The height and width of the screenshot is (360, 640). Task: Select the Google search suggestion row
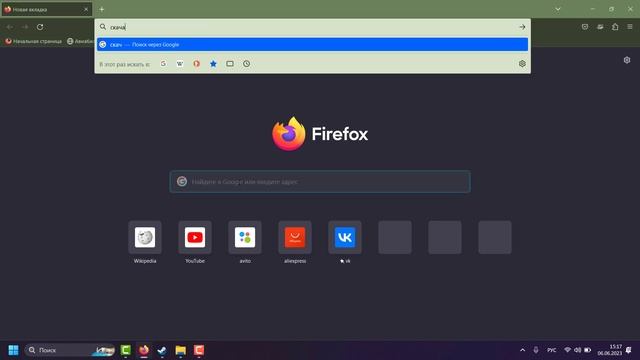pos(312,44)
